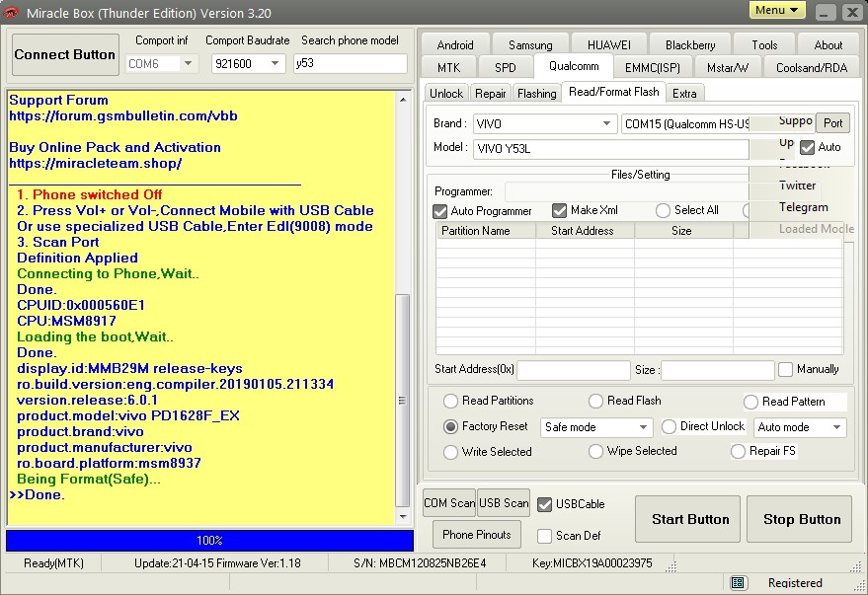Open the EMMC(ISP) tab

point(652,67)
